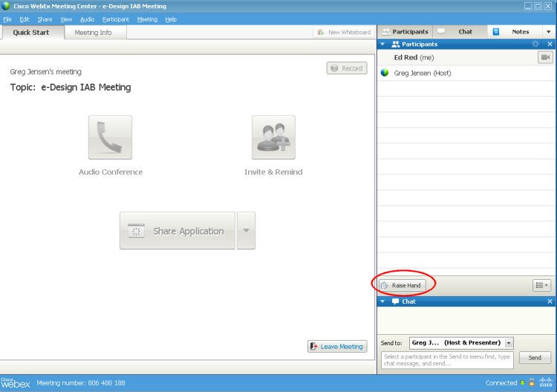Click the Participants panel settings gear icon
Image resolution: width=557 pixels, height=392 pixels.
click(x=535, y=44)
